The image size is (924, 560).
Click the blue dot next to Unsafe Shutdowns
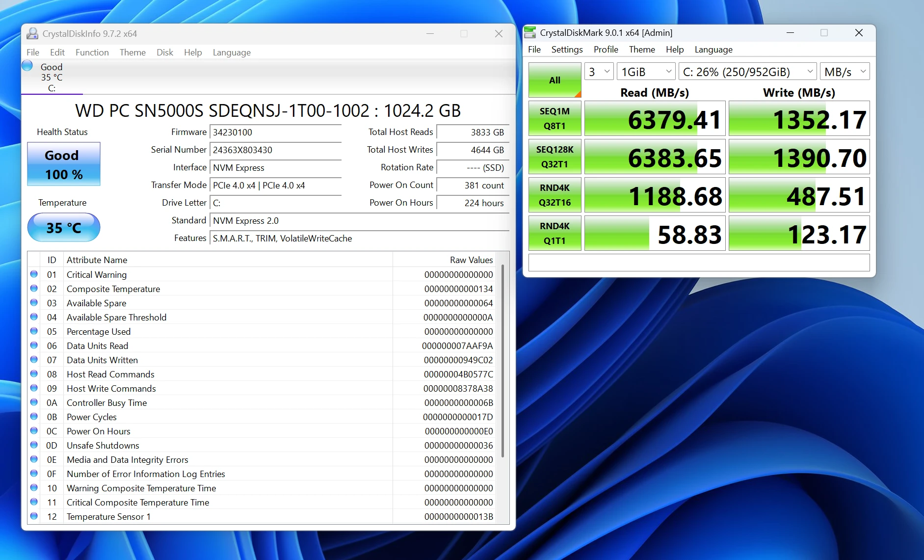pos(34,445)
